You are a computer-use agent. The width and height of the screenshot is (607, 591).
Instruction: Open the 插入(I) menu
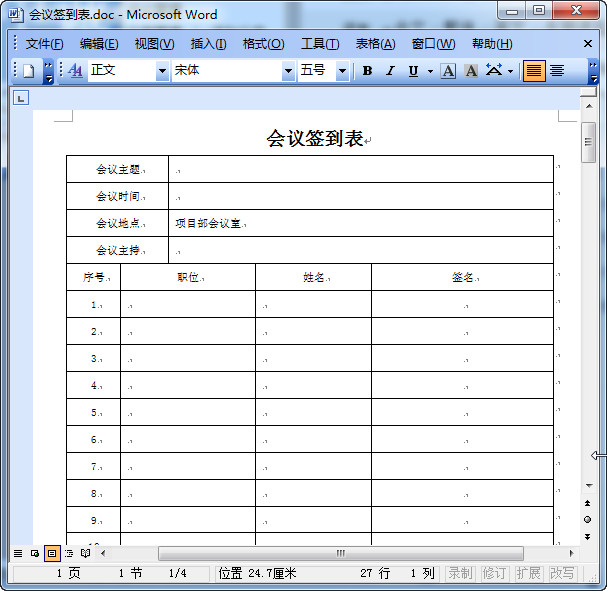(x=208, y=44)
